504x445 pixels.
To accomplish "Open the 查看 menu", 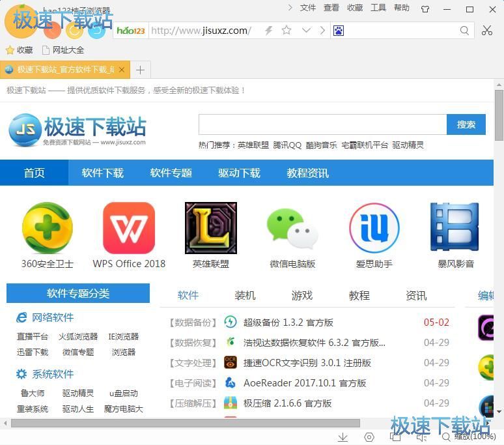I will [x=331, y=8].
